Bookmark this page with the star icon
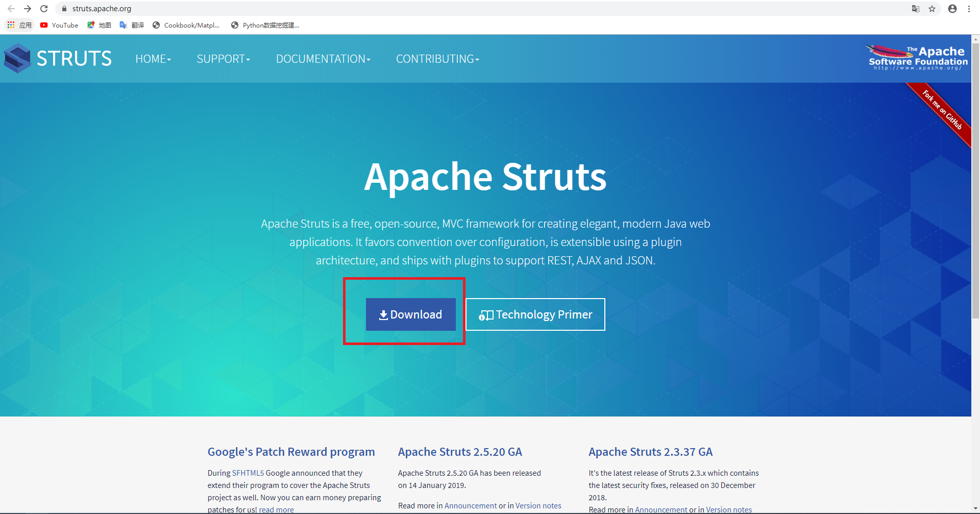The image size is (980, 514). pyautogui.click(x=933, y=9)
